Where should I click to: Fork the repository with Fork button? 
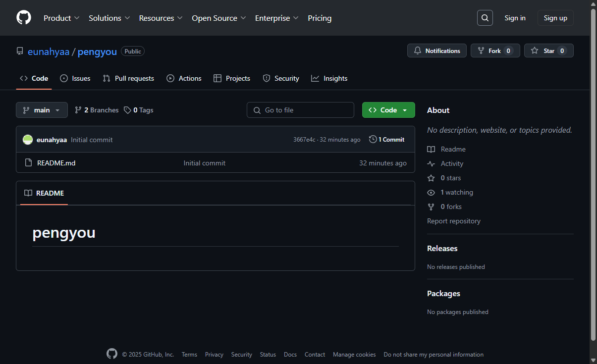pyautogui.click(x=495, y=51)
